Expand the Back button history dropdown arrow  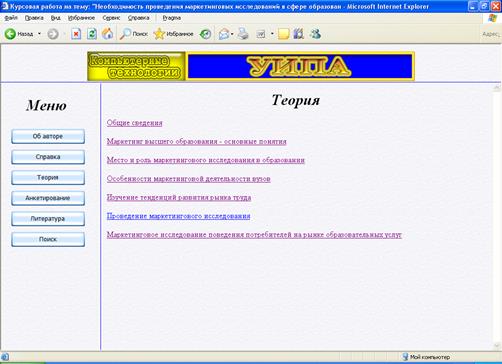pyautogui.click(x=39, y=34)
